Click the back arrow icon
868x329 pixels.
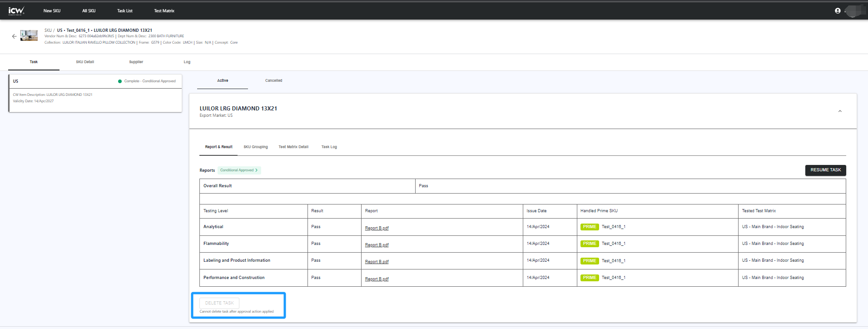(14, 36)
